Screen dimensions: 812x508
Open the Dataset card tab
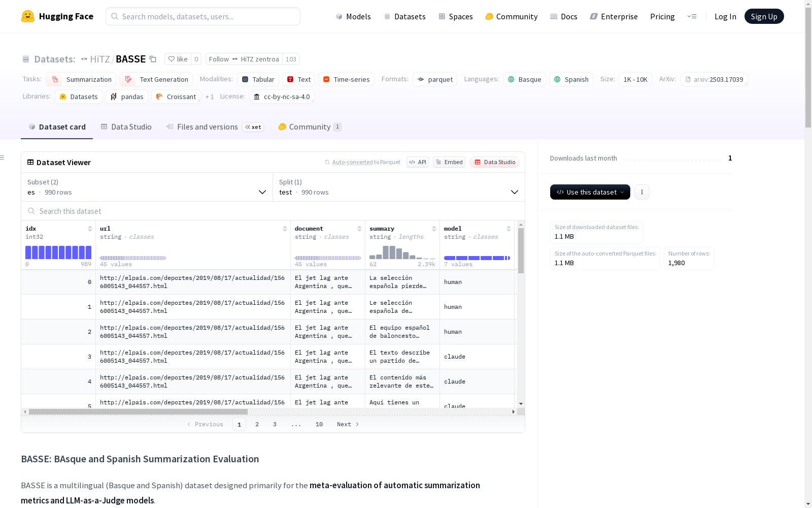[57, 127]
